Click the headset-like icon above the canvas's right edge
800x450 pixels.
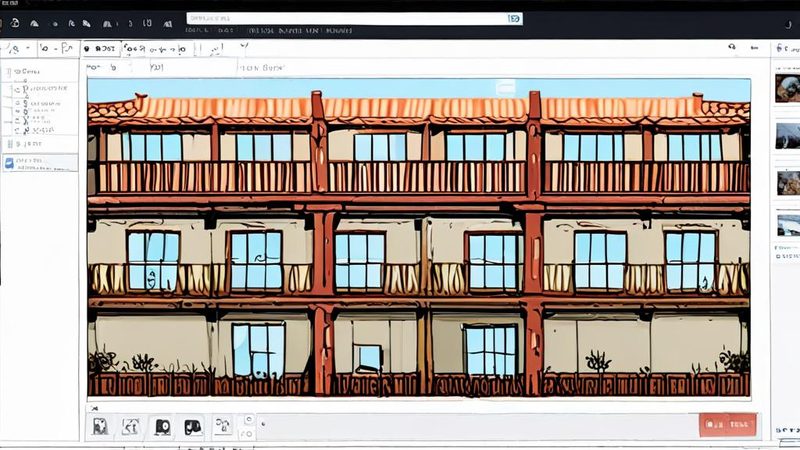732,47
